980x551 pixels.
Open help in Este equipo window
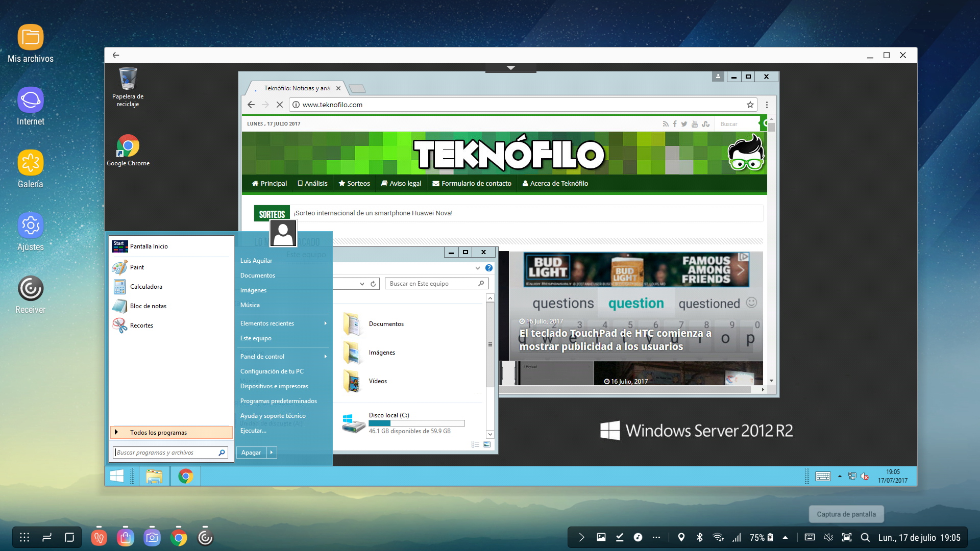(x=488, y=268)
